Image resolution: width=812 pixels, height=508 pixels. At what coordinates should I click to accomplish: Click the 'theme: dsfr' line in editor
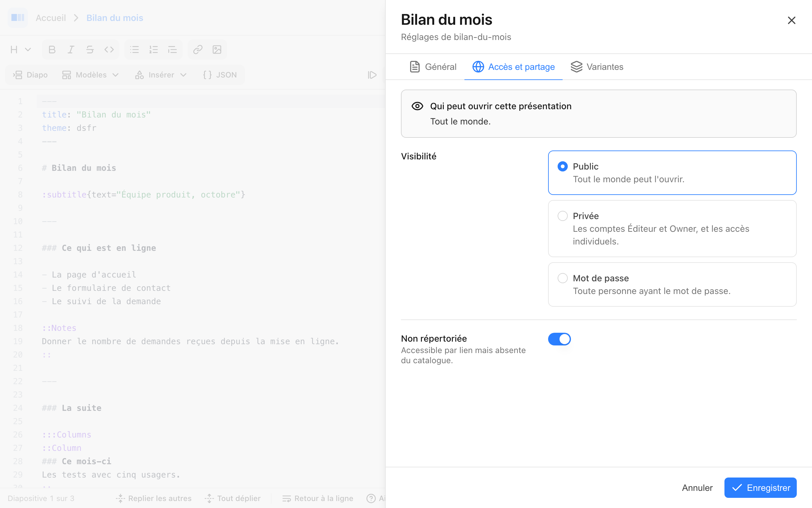69,128
